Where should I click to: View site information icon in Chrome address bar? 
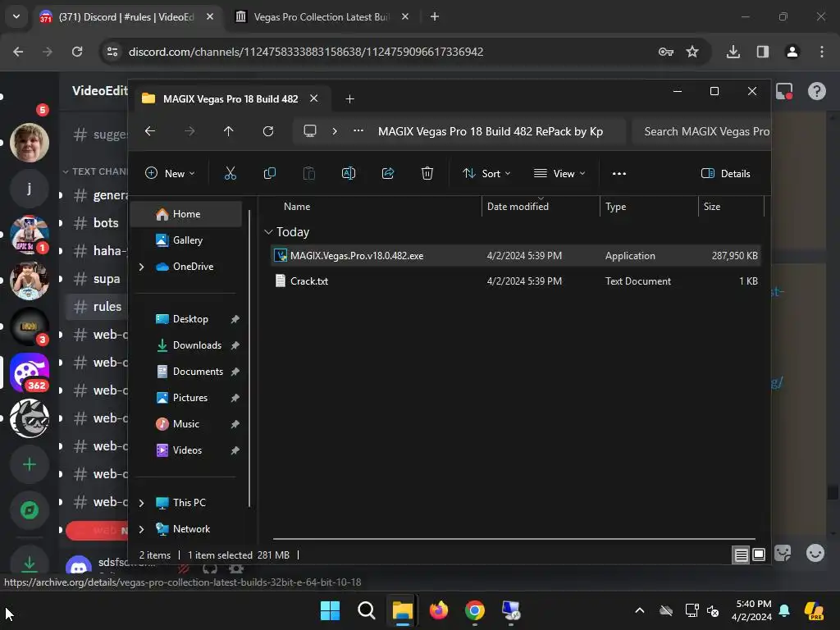[x=112, y=52]
